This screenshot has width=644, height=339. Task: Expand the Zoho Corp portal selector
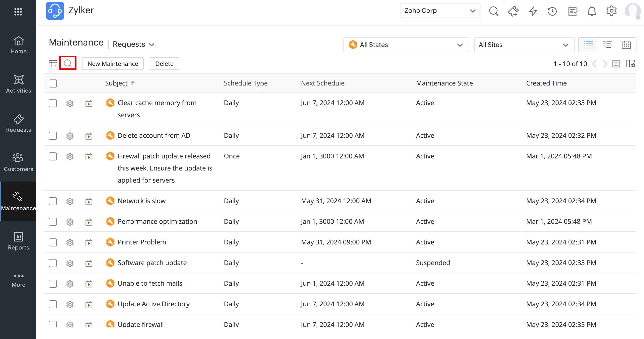click(x=440, y=11)
